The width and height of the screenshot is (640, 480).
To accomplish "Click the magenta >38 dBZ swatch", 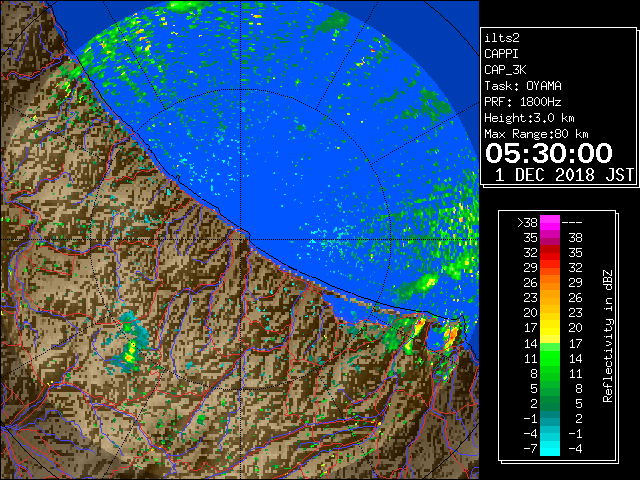I will [550, 223].
